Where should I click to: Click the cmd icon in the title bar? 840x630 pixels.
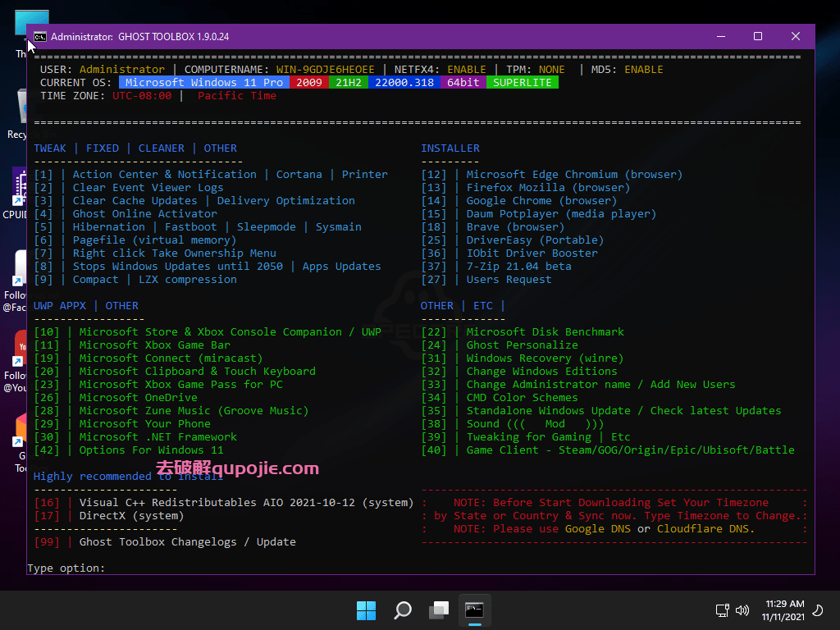[x=39, y=36]
